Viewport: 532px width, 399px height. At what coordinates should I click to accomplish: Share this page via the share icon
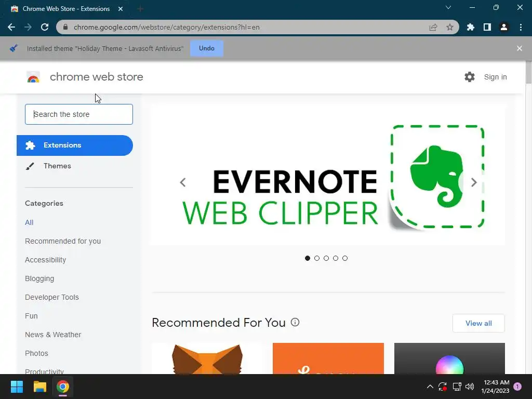433,27
